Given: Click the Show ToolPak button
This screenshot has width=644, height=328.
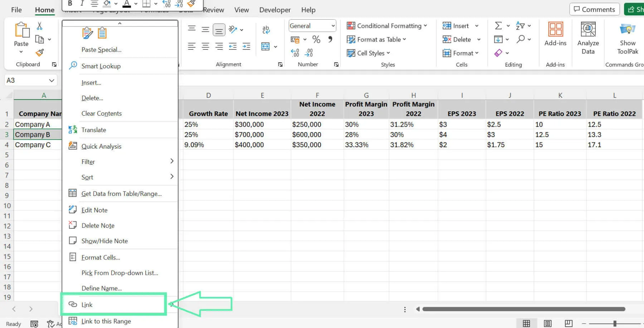Looking at the screenshot, I should tap(628, 38).
